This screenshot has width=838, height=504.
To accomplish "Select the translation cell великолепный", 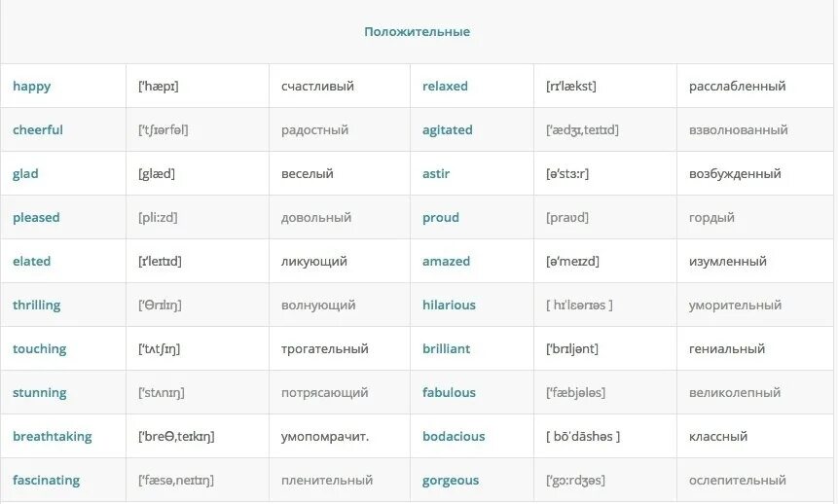I will (x=735, y=393).
